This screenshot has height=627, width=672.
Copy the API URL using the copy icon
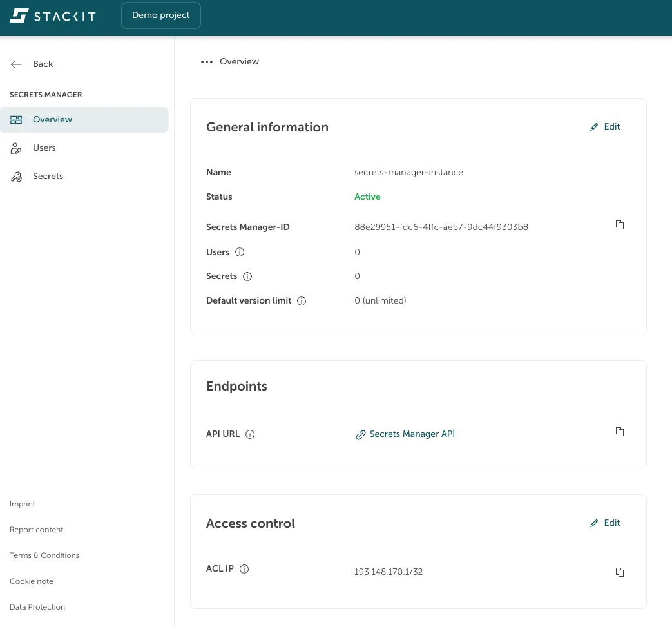pyautogui.click(x=619, y=432)
